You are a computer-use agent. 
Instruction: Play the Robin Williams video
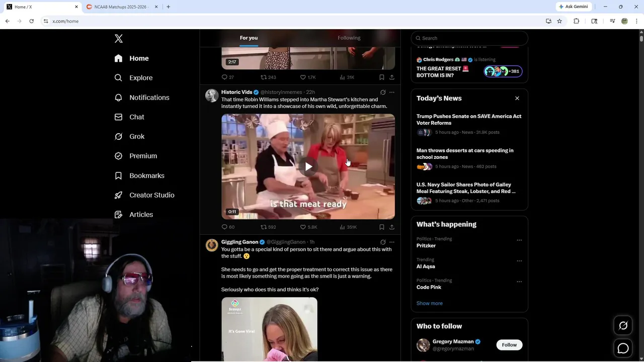tap(308, 166)
